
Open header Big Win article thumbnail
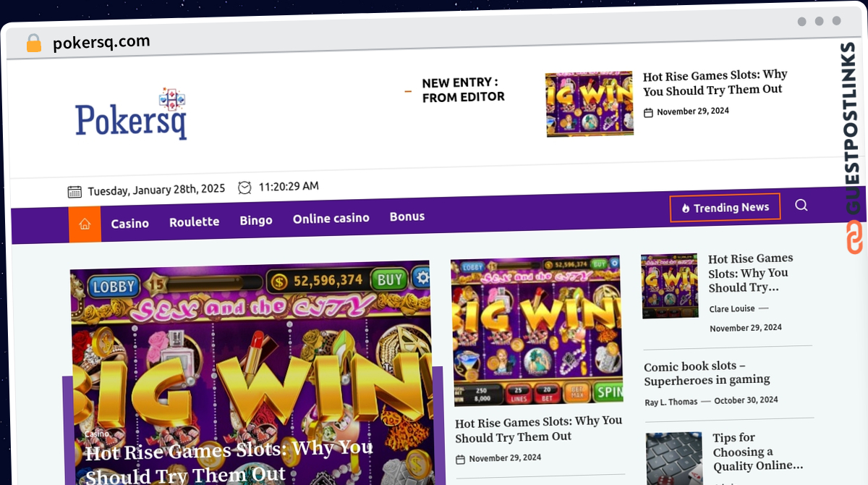coord(590,104)
